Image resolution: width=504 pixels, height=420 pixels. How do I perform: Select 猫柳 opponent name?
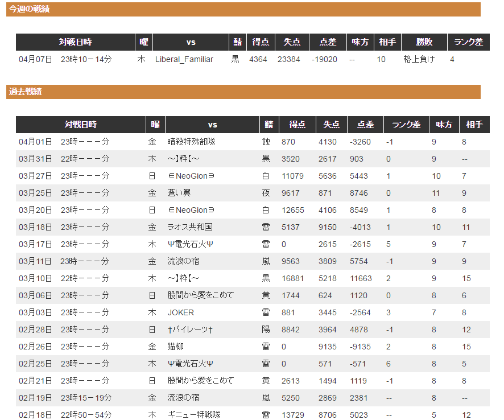coord(176,347)
